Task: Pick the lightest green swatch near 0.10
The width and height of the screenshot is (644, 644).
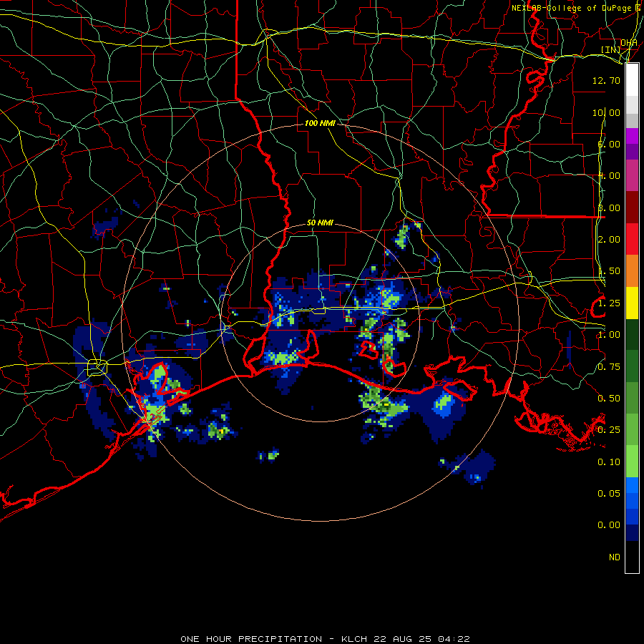Action: click(632, 462)
